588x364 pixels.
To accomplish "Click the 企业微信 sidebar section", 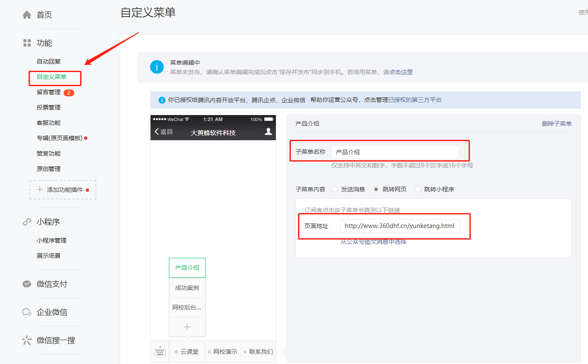I will point(52,312).
